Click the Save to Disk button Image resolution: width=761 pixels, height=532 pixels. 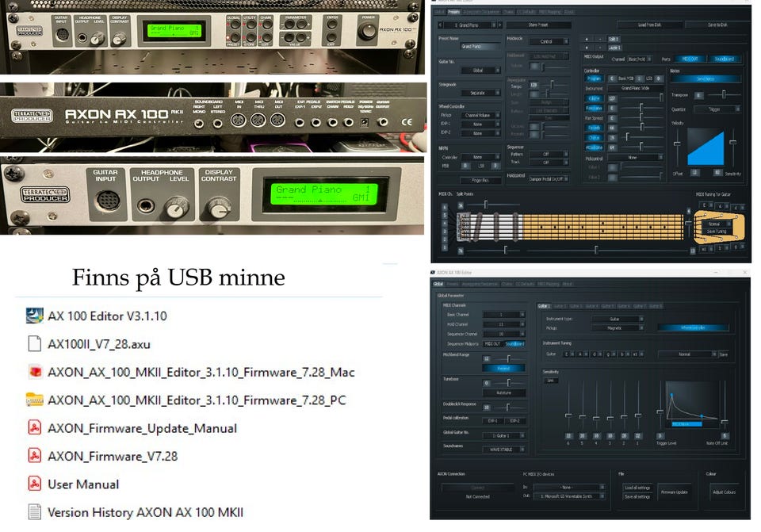[717, 25]
